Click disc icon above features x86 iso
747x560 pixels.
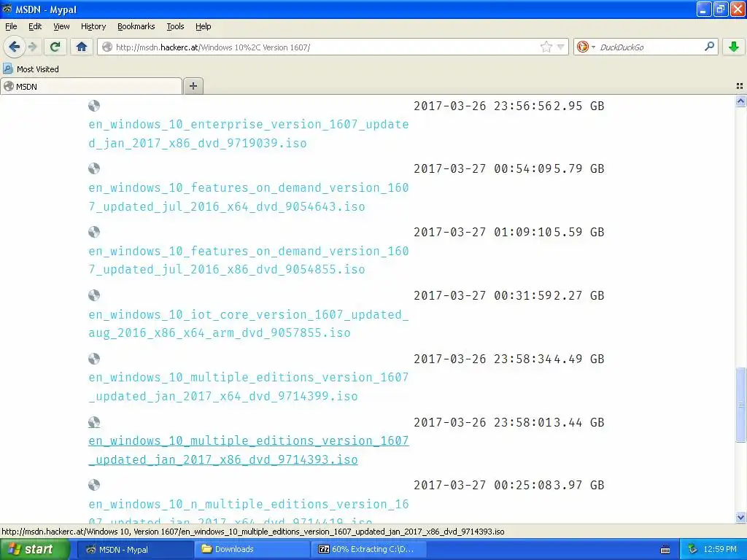(94, 232)
